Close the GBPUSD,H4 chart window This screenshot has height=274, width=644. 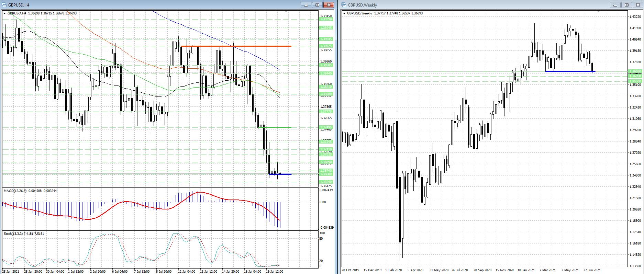pyautogui.click(x=329, y=5)
